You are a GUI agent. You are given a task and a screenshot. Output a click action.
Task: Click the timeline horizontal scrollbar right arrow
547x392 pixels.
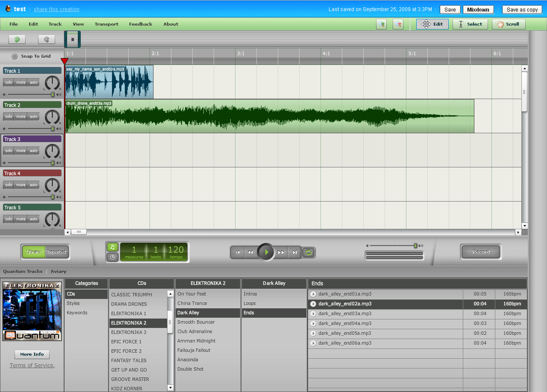coord(518,232)
